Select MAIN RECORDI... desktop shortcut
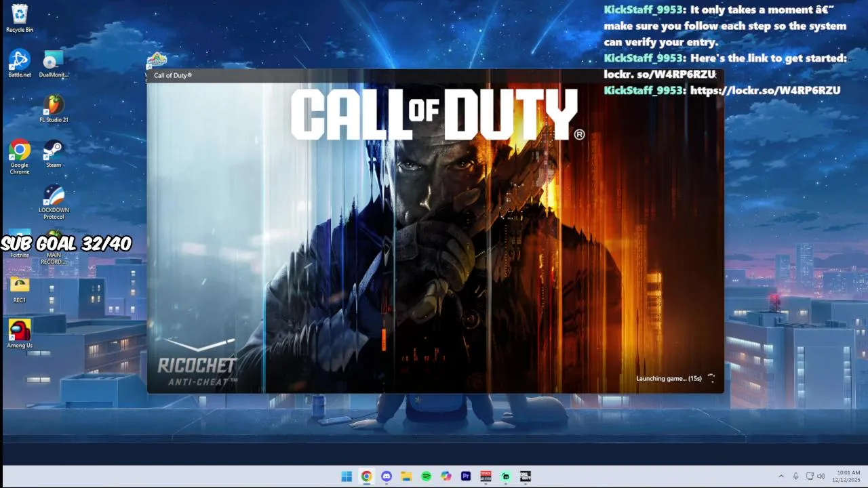Image resolution: width=868 pixels, height=488 pixels. 54,247
